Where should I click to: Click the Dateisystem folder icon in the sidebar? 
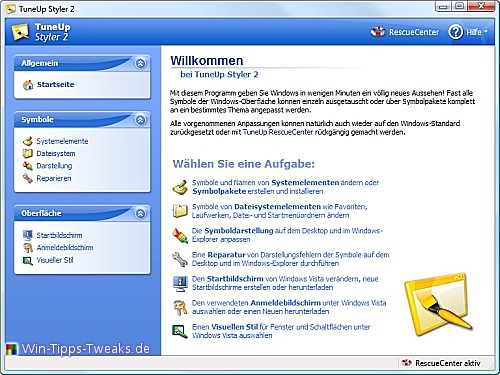(x=28, y=153)
